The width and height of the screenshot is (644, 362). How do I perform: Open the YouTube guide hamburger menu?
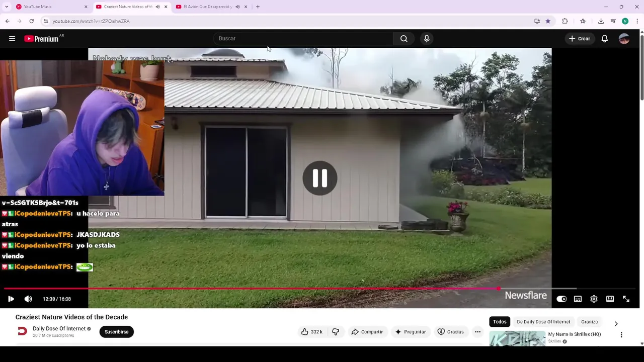(x=12, y=39)
